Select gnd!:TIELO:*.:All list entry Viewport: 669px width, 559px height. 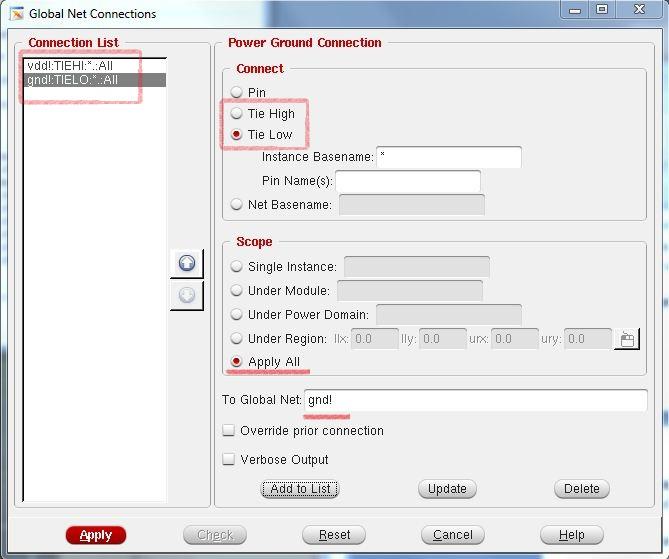pyautogui.click(x=72, y=80)
